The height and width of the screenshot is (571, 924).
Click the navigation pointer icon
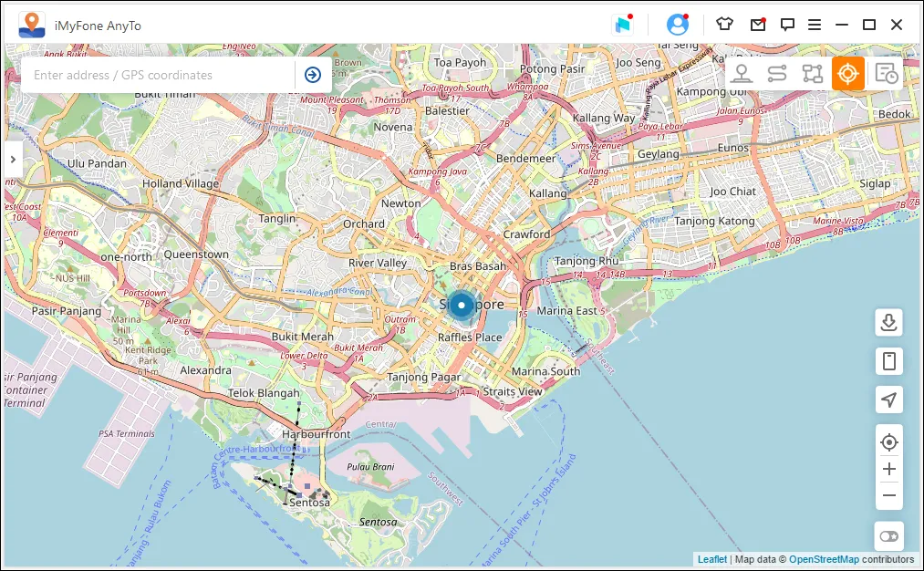tap(888, 400)
